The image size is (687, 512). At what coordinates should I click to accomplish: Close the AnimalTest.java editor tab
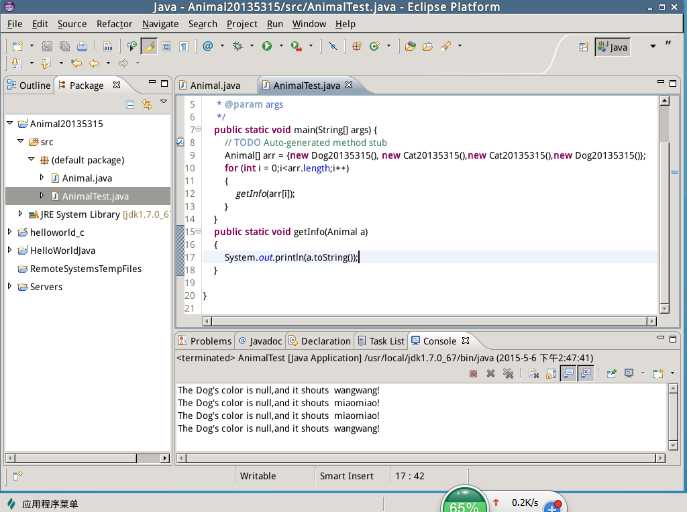click(x=348, y=85)
